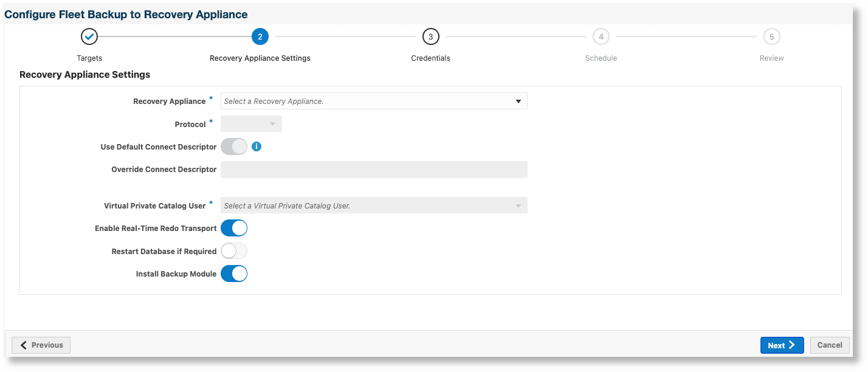The height and width of the screenshot is (372, 868).
Task: Click the Enable Real-Time Redo Transport label
Action: [156, 229]
